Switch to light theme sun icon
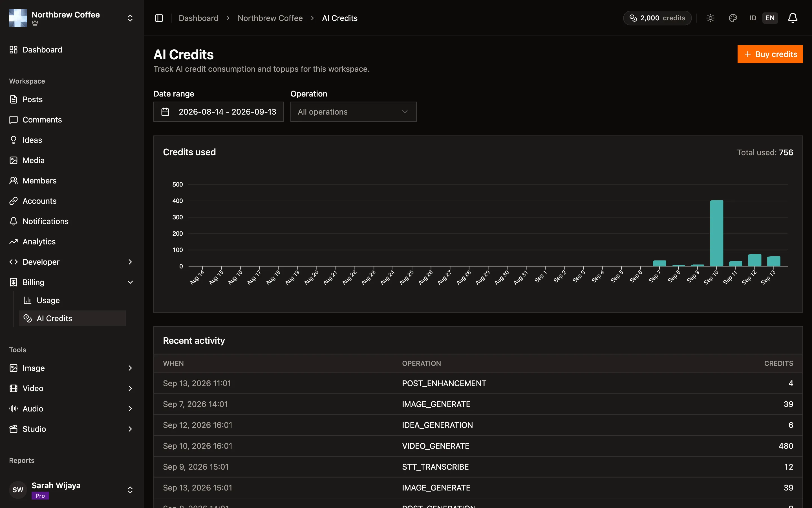Screen dimensions: 812x508 click(x=710, y=18)
